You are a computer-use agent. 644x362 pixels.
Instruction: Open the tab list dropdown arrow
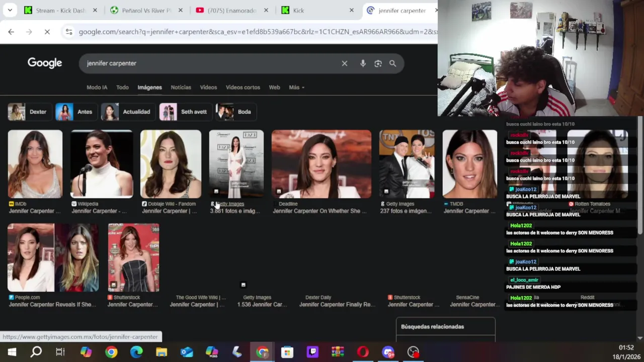[x=10, y=10]
